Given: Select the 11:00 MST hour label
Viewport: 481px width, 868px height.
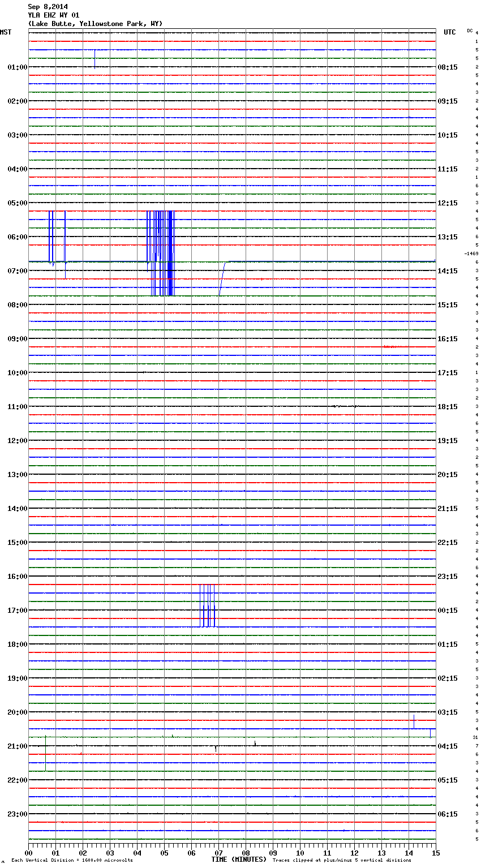Looking at the screenshot, I should pyautogui.click(x=18, y=407).
